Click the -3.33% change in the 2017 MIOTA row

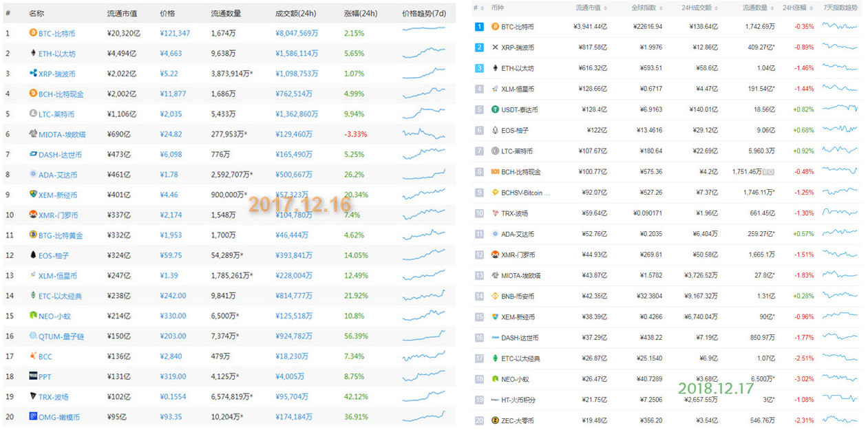pos(355,134)
